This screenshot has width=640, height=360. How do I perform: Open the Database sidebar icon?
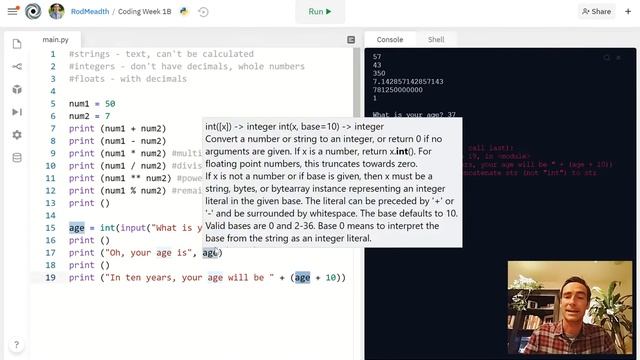coord(17,158)
